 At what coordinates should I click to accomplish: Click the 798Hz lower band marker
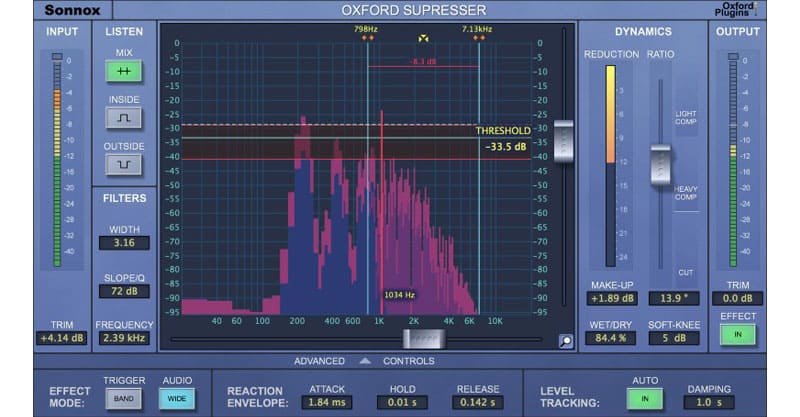367,38
